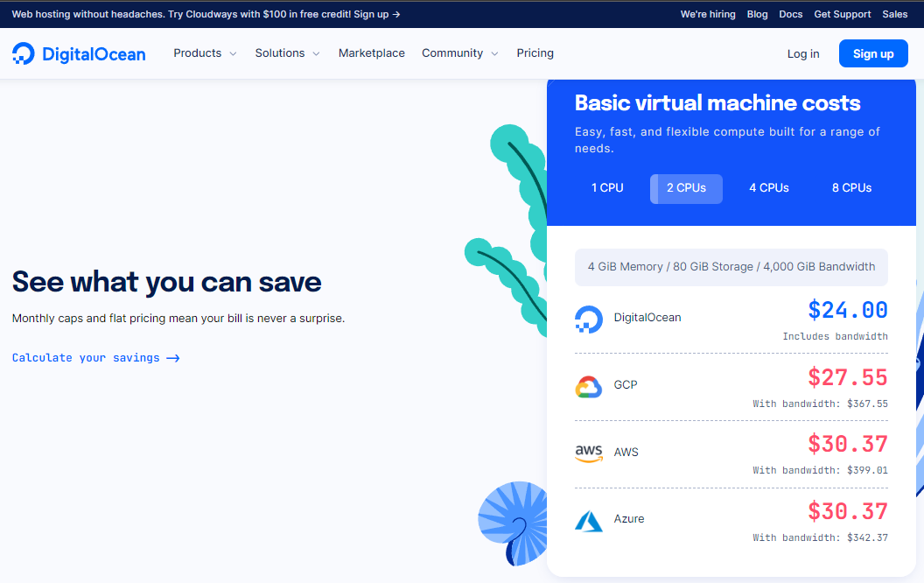Click the 'Easy, fast, and flexible compute' subtitle
Screen dimensions: 924x583
727,140
